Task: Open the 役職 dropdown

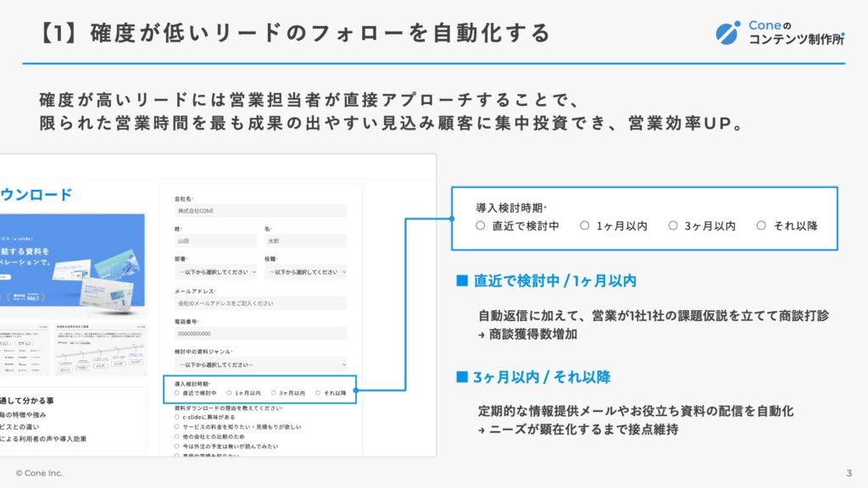Action: pos(306,272)
